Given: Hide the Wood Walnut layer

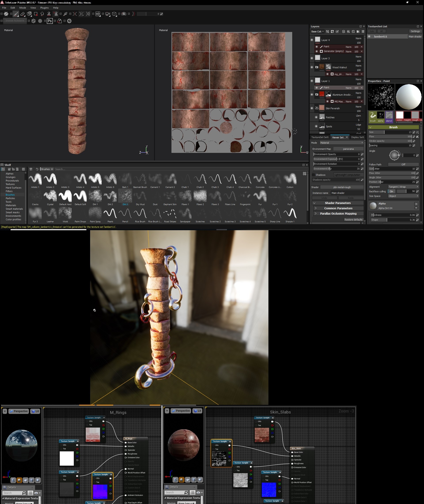Looking at the screenshot, I should [x=312, y=67].
